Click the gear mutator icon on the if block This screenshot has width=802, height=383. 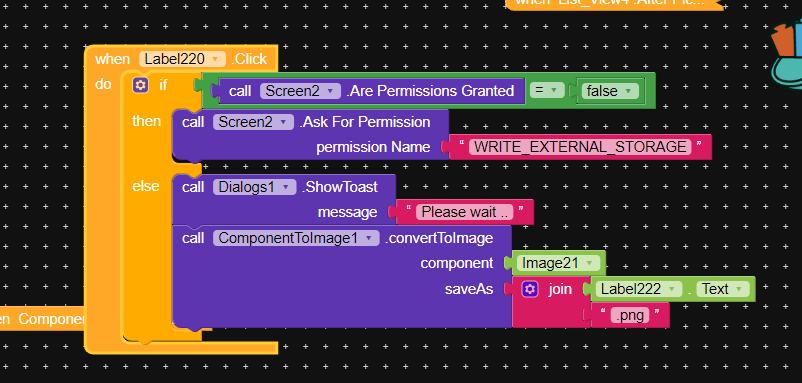(140, 85)
